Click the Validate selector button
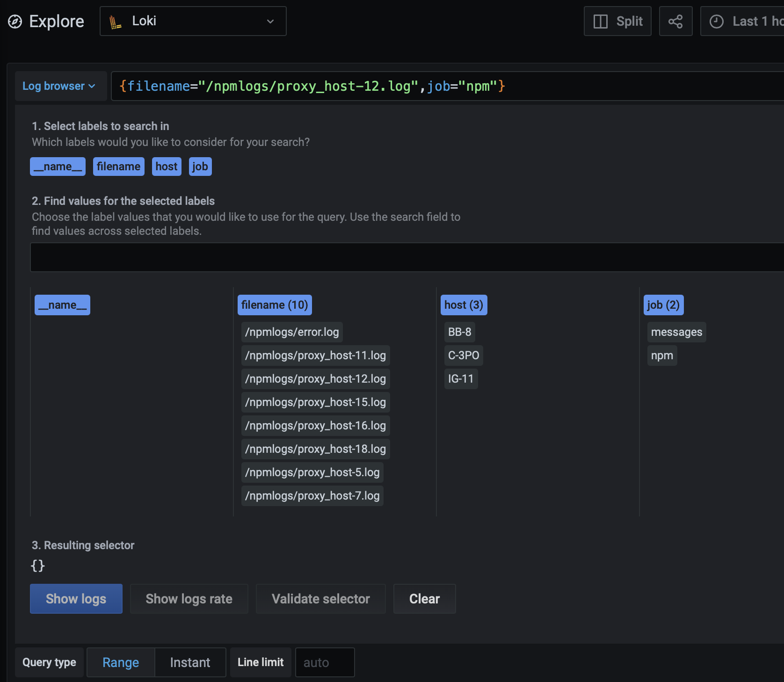This screenshot has height=682, width=784. pyautogui.click(x=321, y=599)
